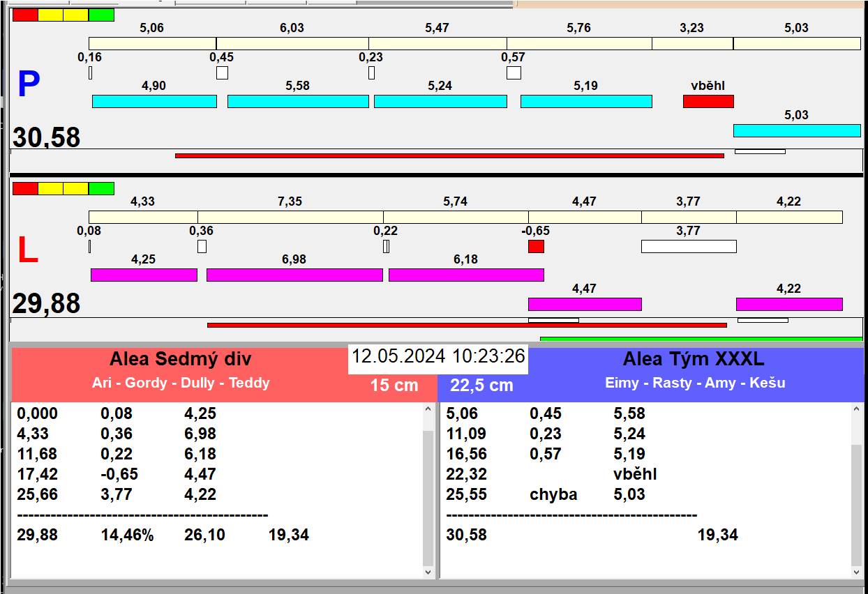Viewport: 868px width, 594px height.
Task: Open the Alea Sedmý div team header
Action: (x=180, y=359)
